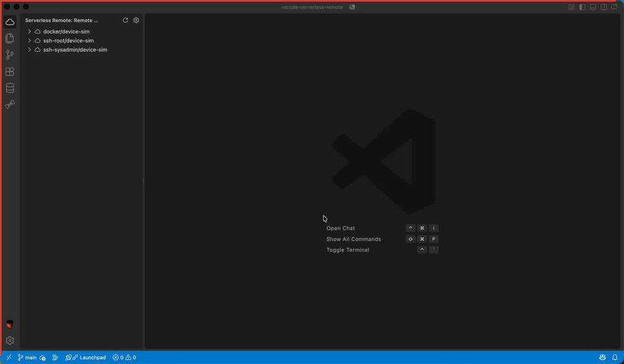Screen dimensions: 624x364
Task: Click the vscode-serverless-remote command center
Action: point(312,7)
